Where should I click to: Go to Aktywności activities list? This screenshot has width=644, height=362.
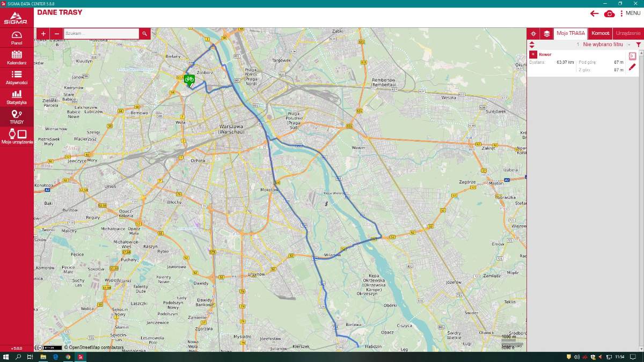tap(17, 77)
